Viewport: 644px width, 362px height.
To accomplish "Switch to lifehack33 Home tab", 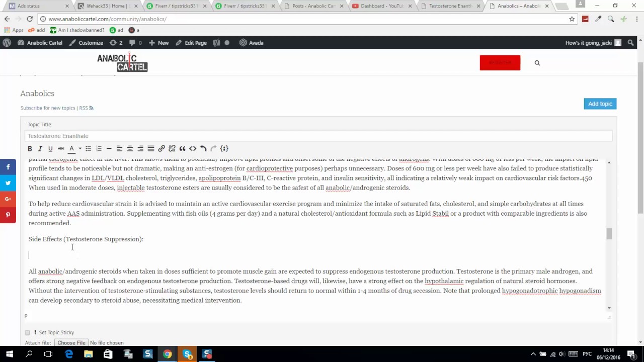I will coord(107,6).
